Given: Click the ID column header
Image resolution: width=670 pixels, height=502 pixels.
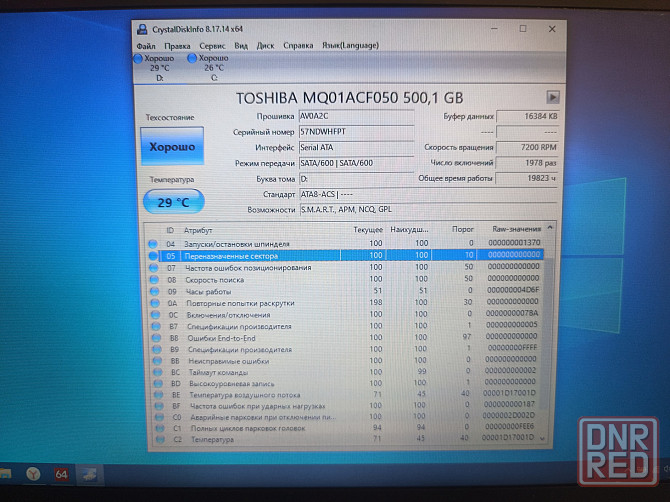Looking at the screenshot, I should point(170,230).
